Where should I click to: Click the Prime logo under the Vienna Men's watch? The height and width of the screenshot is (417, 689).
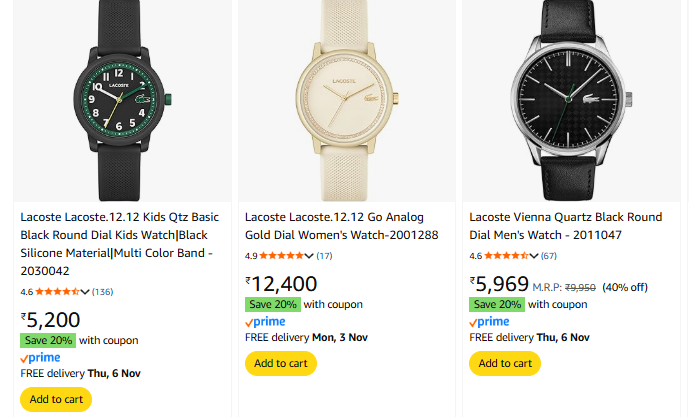tap(489, 321)
